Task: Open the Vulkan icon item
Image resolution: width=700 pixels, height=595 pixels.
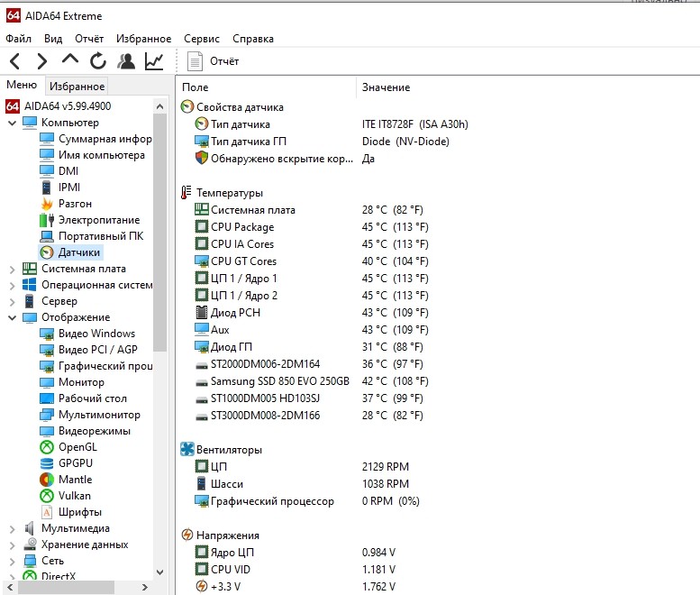Action: coord(47,496)
